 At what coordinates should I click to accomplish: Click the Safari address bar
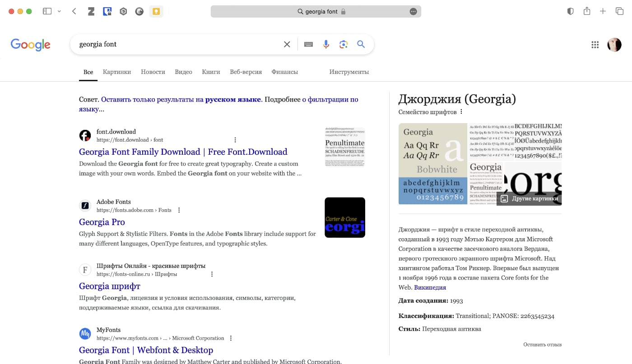tap(316, 12)
